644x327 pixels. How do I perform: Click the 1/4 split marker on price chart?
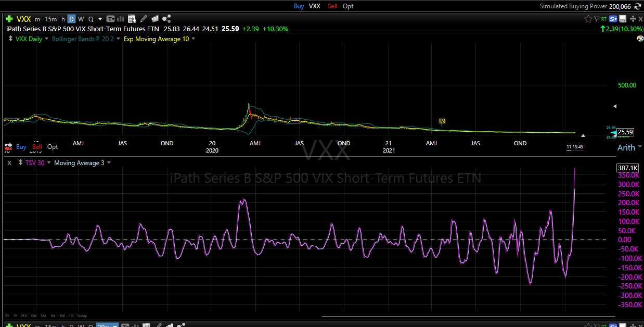click(442, 121)
